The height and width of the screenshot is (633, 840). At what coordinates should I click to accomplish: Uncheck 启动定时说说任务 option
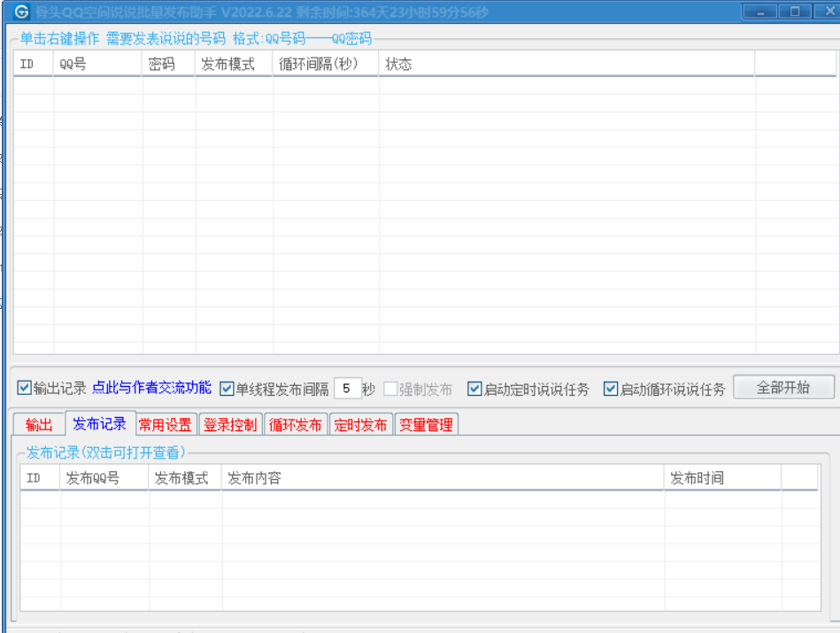[x=475, y=389]
